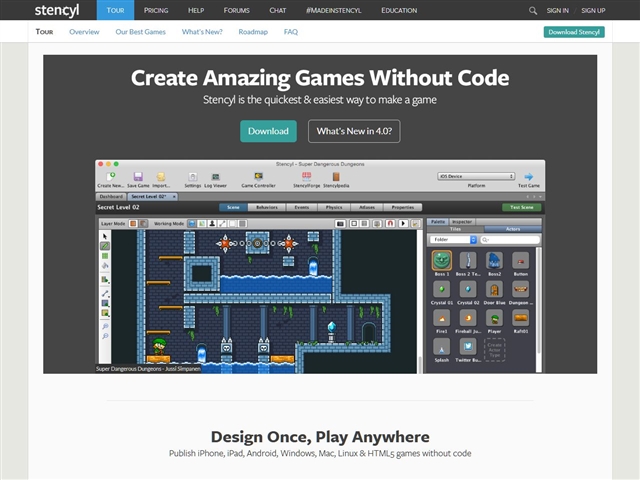
Task: Open the FAQ link
Action: [x=291, y=32]
